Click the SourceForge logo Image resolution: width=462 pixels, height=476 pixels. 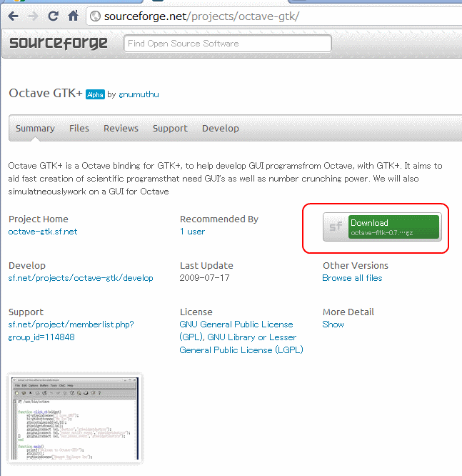(x=59, y=43)
